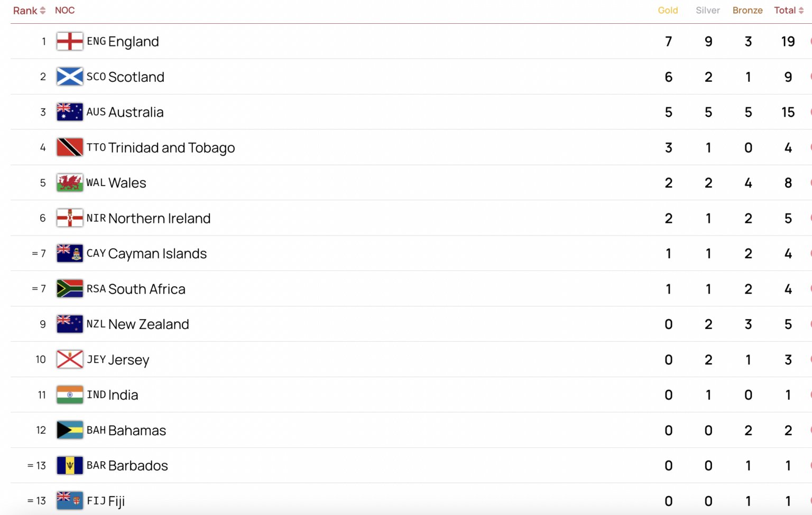This screenshot has height=515, width=812.
Task: Click the Bahamas flag icon
Action: [x=70, y=430]
